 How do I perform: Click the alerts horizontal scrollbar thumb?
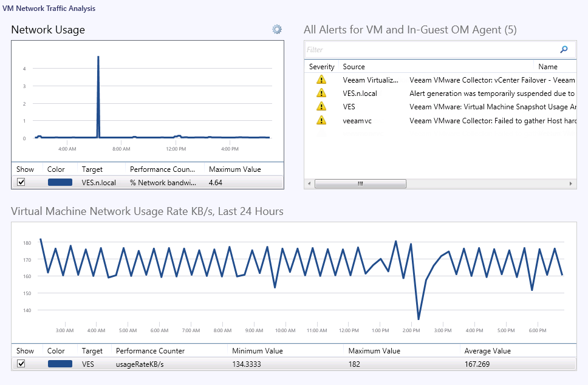coord(360,183)
